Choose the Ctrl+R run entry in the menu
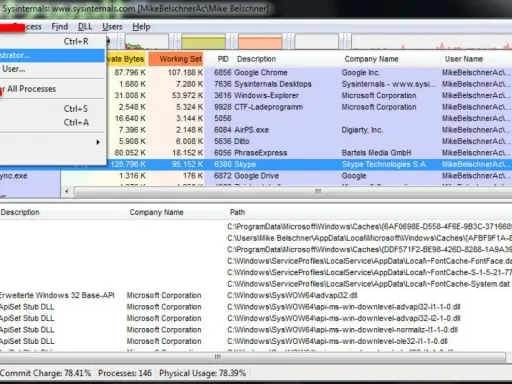512x384 pixels. pyautogui.click(x=52, y=41)
